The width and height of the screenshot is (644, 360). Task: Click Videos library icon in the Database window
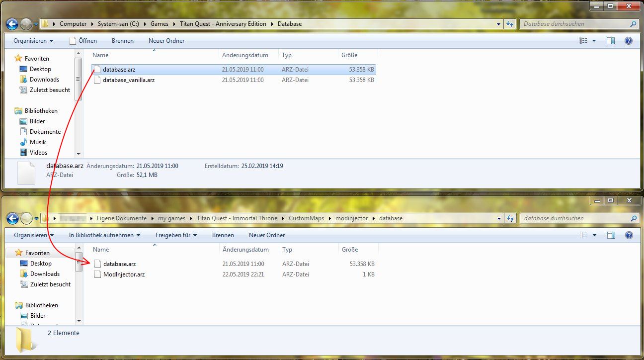coord(23,153)
